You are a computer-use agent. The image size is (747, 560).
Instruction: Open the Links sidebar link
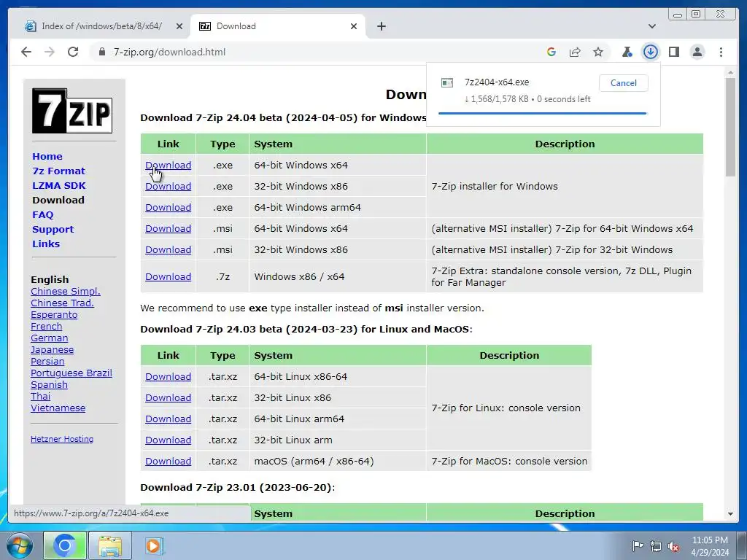46,244
